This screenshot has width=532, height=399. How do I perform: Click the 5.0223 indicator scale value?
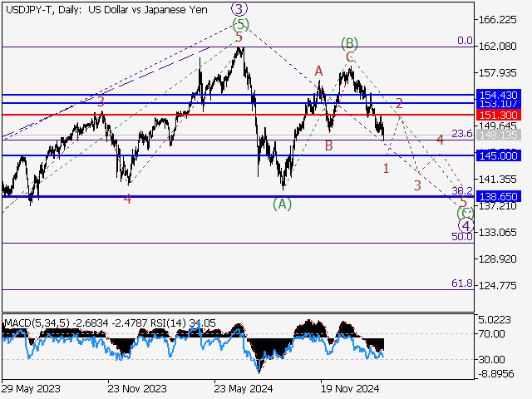pyautogui.click(x=495, y=320)
